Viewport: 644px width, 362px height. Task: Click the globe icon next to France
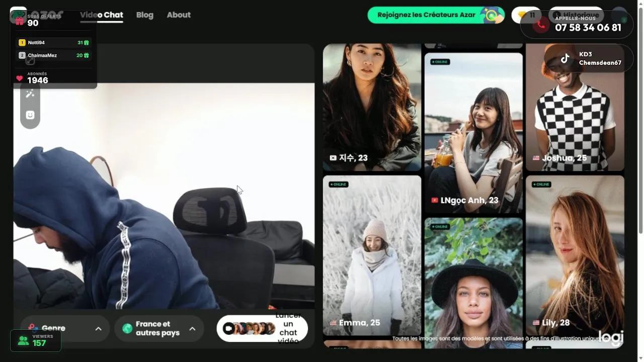point(127,328)
